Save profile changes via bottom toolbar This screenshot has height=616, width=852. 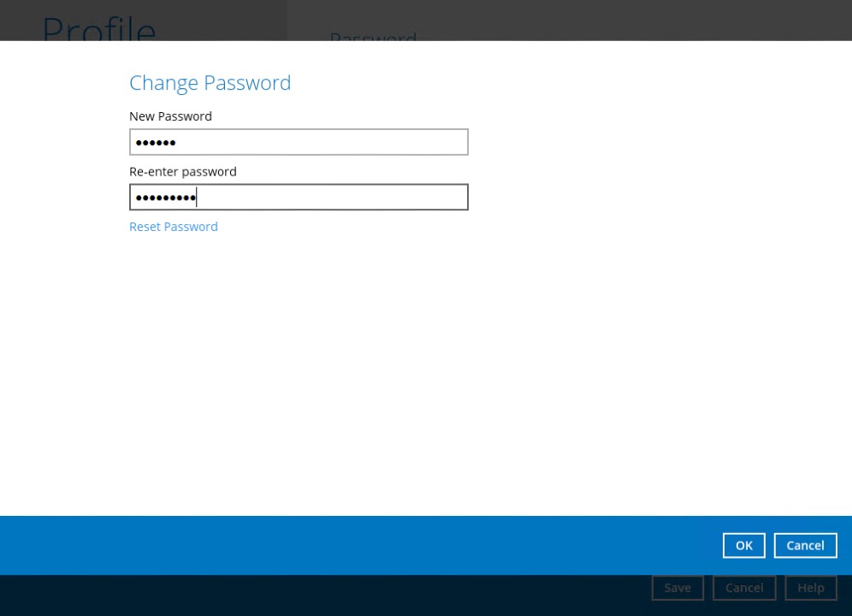[x=677, y=587]
